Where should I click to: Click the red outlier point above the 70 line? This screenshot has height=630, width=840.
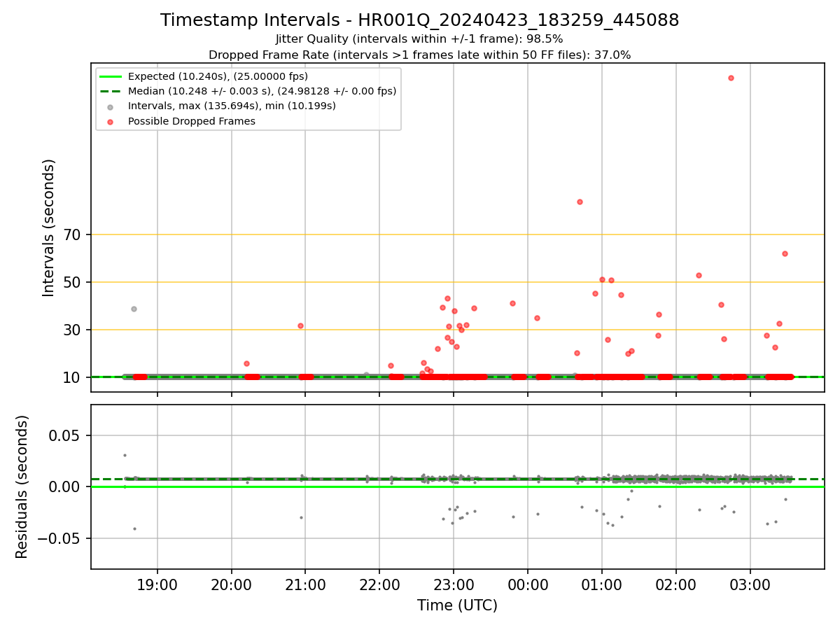580,202
